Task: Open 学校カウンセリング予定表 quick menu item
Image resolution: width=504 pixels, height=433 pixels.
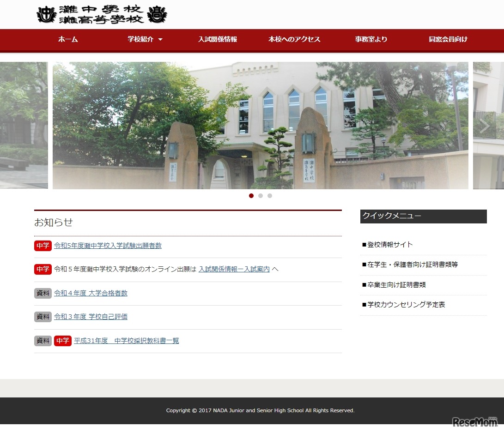Action: point(403,305)
